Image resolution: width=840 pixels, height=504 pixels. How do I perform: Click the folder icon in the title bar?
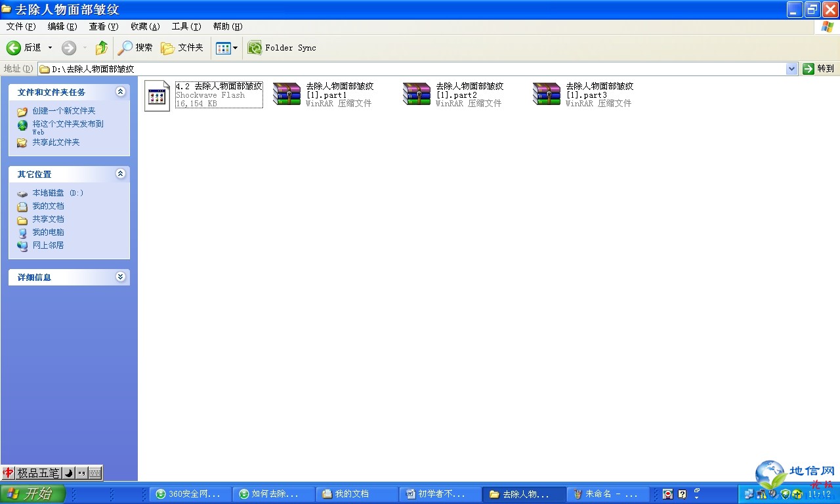tap(7, 9)
